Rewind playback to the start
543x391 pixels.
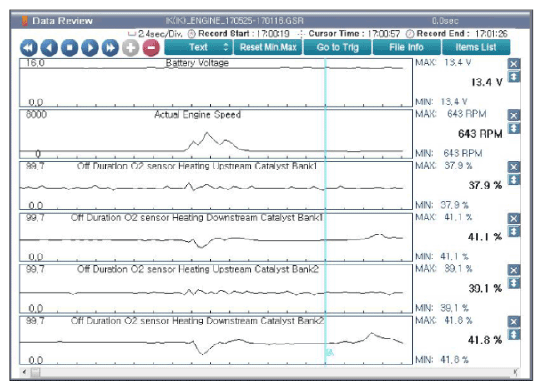pos(29,47)
